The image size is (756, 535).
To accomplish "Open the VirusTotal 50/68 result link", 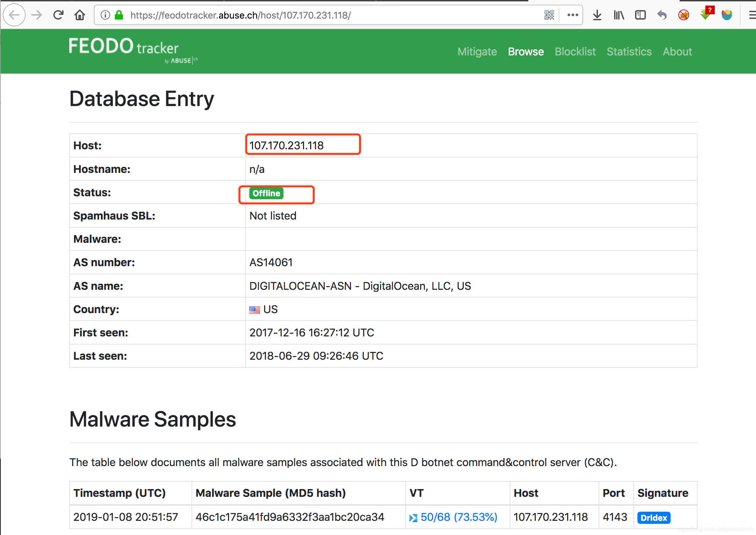I will [458, 517].
